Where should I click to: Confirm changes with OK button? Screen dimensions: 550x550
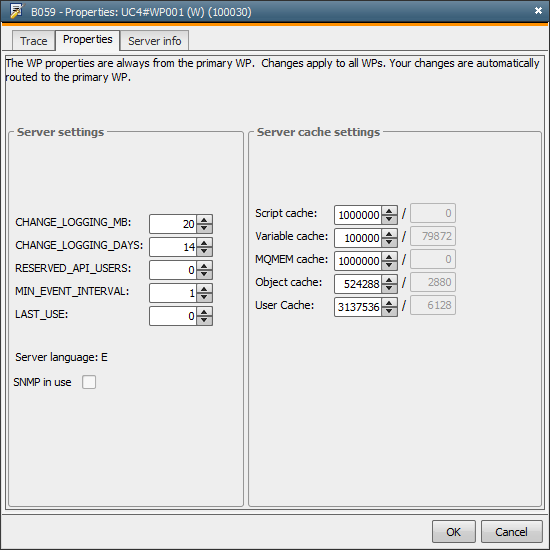click(454, 532)
